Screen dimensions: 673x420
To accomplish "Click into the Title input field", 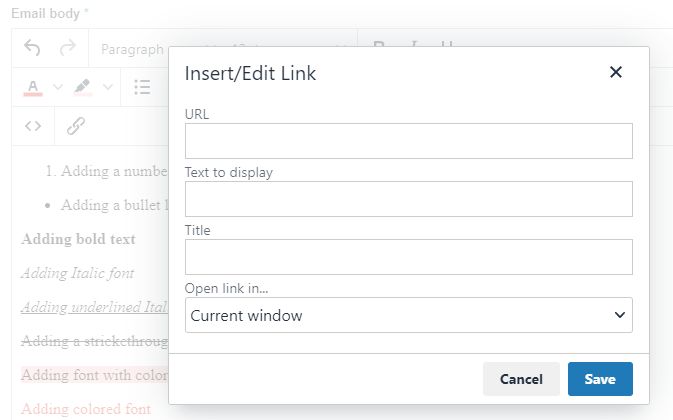I will pyautogui.click(x=408, y=257).
